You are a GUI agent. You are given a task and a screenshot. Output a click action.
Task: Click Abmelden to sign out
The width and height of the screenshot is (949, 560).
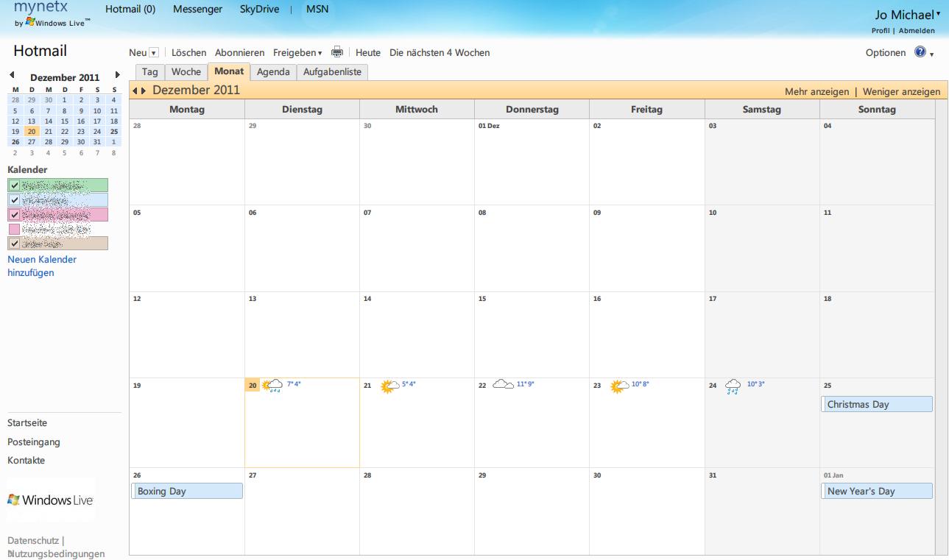pyautogui.click(x=917, y=30)
